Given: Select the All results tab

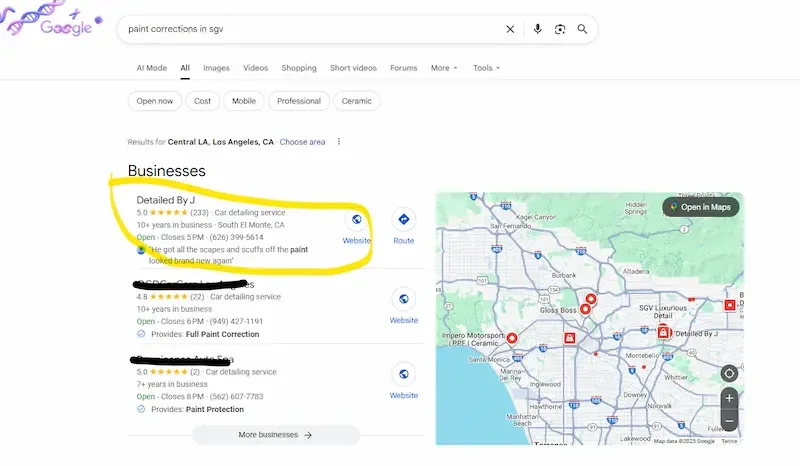Looking at the screenshot, I should tap(185, 68).
